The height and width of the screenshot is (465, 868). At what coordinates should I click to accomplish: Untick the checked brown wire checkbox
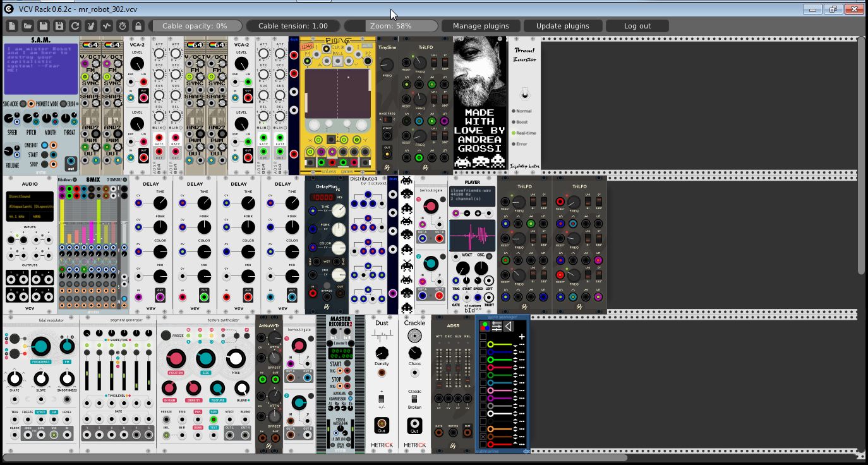point(483,437)
